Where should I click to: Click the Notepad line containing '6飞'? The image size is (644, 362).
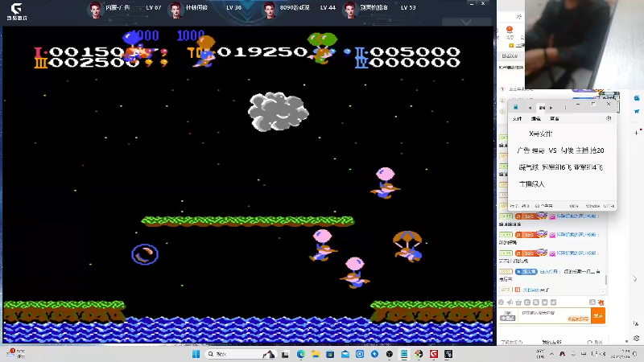[x=560, y=167]
